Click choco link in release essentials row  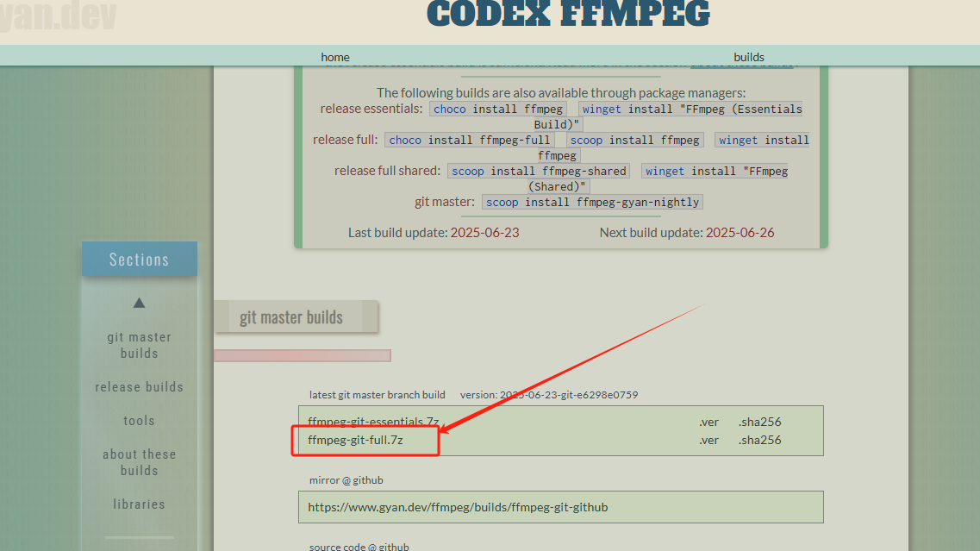[449, 109]
